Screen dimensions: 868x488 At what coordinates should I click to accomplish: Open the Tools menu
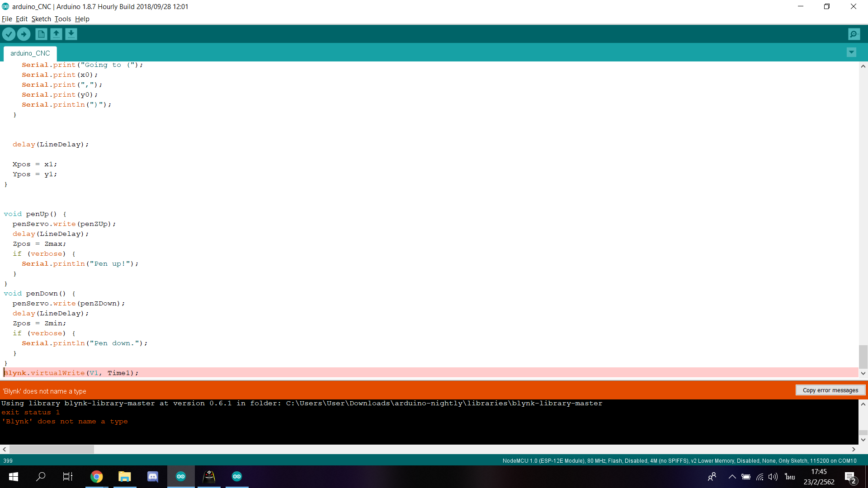(62, 19)
